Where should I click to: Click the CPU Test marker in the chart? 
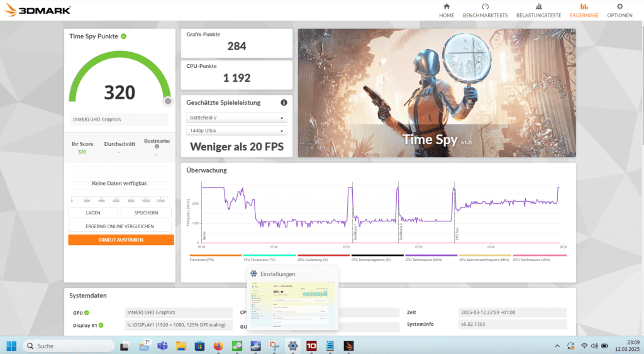click(457, 234)
